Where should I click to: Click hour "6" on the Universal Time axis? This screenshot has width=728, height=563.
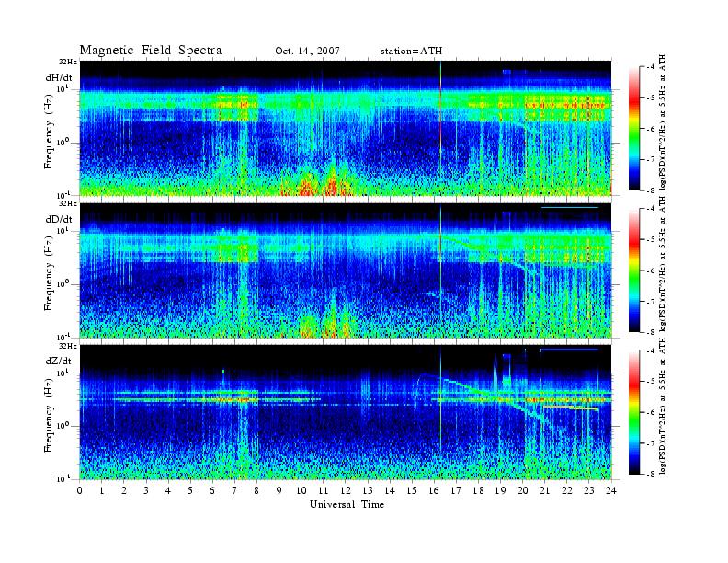click(212, 490)
